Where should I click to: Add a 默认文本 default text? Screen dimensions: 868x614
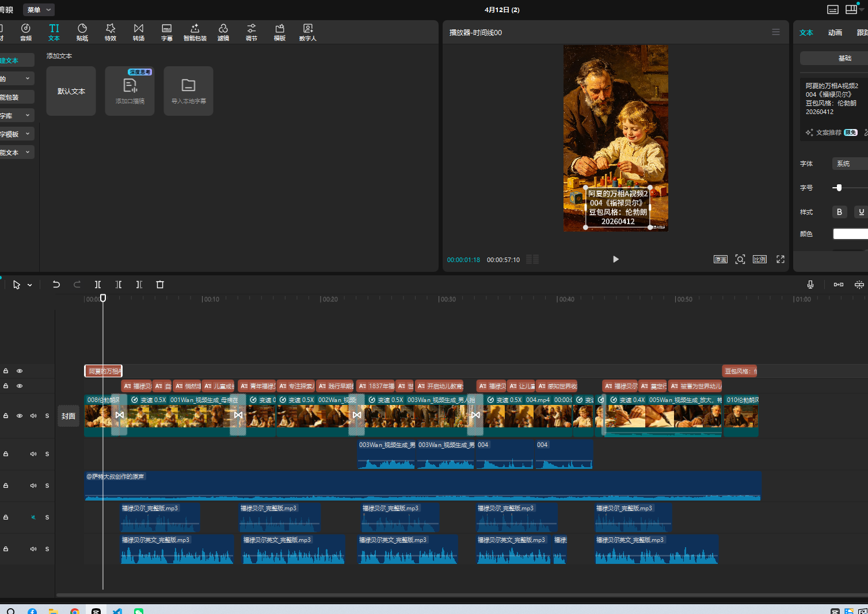click(x=71, y=91)
